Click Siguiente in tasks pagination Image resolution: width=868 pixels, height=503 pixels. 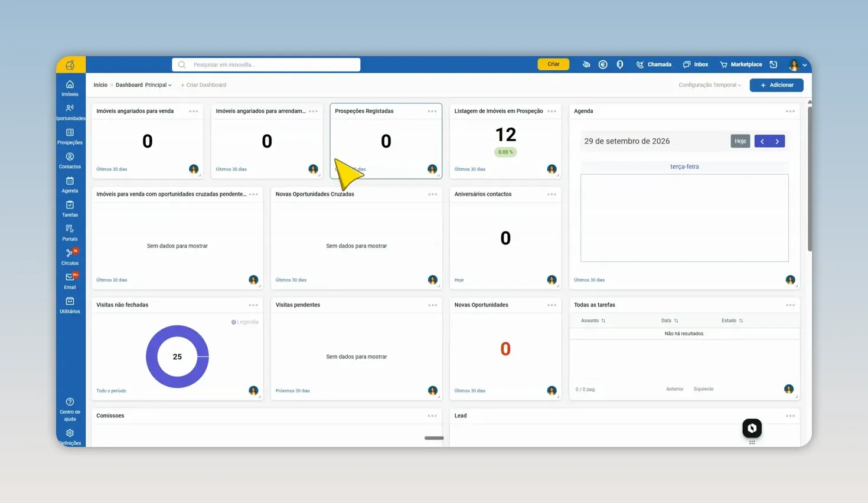703,389
